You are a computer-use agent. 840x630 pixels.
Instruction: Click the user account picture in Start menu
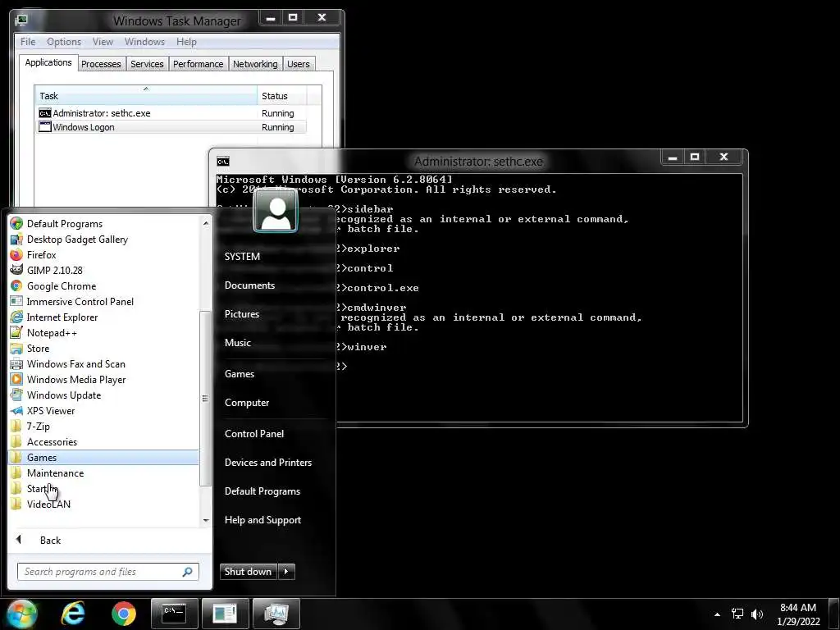coord(276,211)
